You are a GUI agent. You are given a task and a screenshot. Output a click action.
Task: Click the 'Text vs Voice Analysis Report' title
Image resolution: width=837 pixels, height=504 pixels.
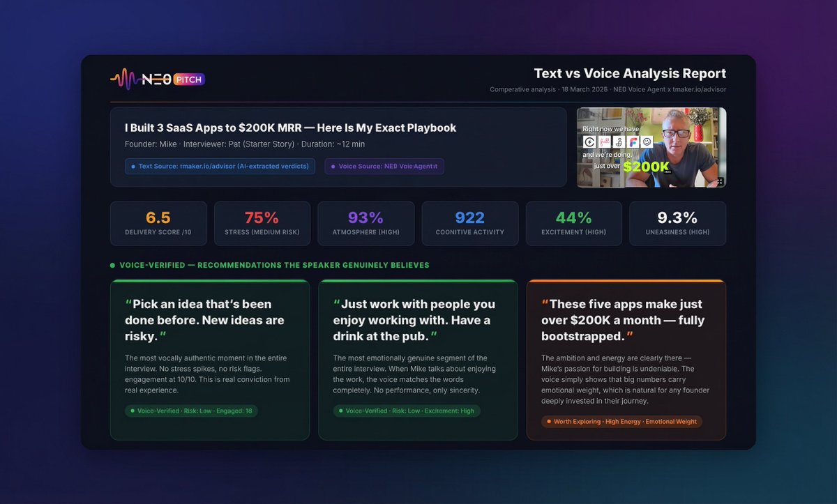pyautogui.click(x=630, y=74)
